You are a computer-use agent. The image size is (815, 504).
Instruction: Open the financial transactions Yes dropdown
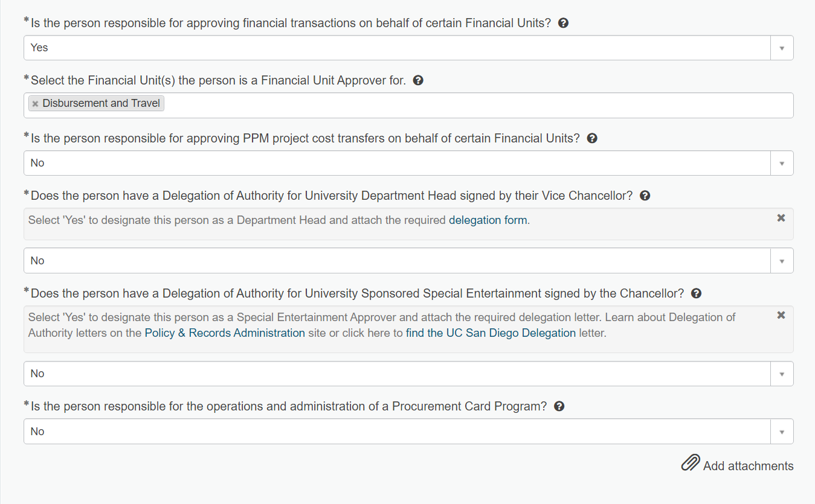tap(408, 48)
